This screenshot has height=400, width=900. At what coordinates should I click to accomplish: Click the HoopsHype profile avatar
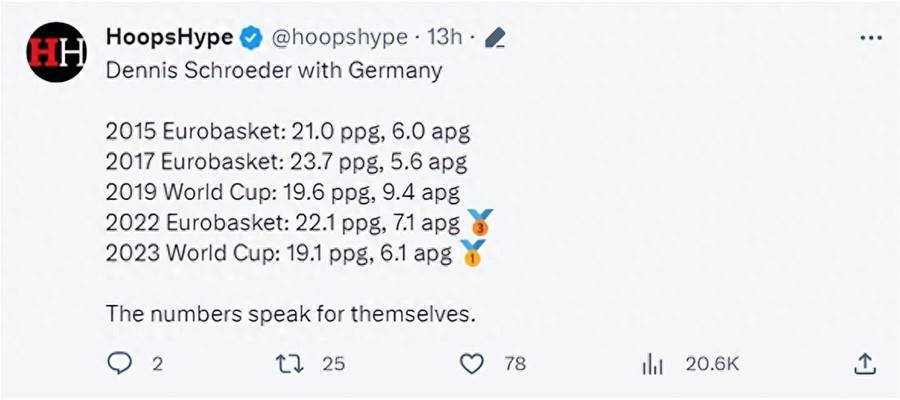tap(56, 52)
